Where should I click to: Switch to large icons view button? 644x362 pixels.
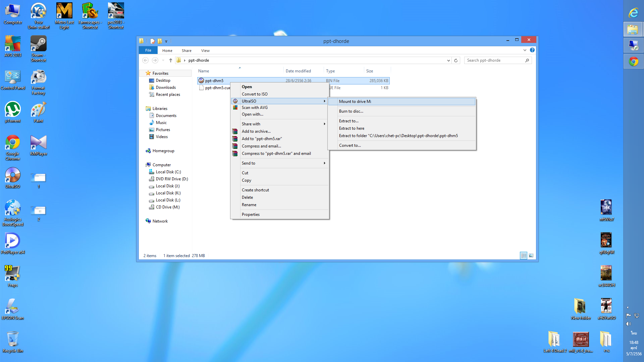(x=531, y=256)
